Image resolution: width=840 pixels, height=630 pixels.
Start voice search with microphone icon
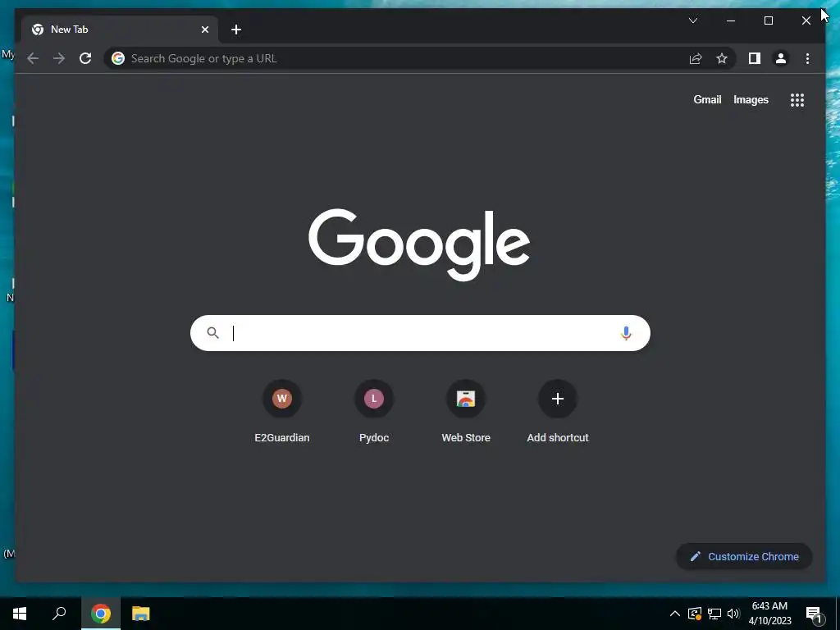(x=626, y=333)
